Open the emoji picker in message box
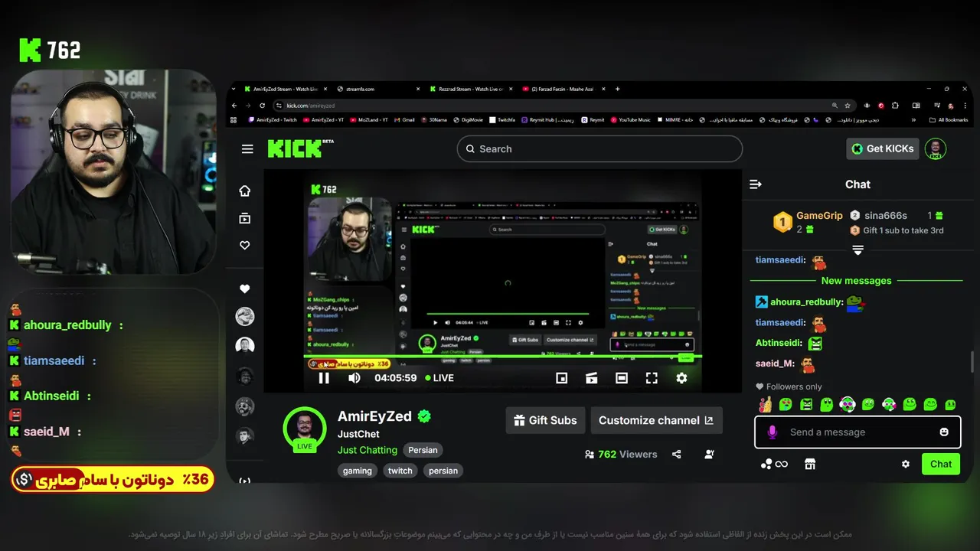 [x=944, y=432]
